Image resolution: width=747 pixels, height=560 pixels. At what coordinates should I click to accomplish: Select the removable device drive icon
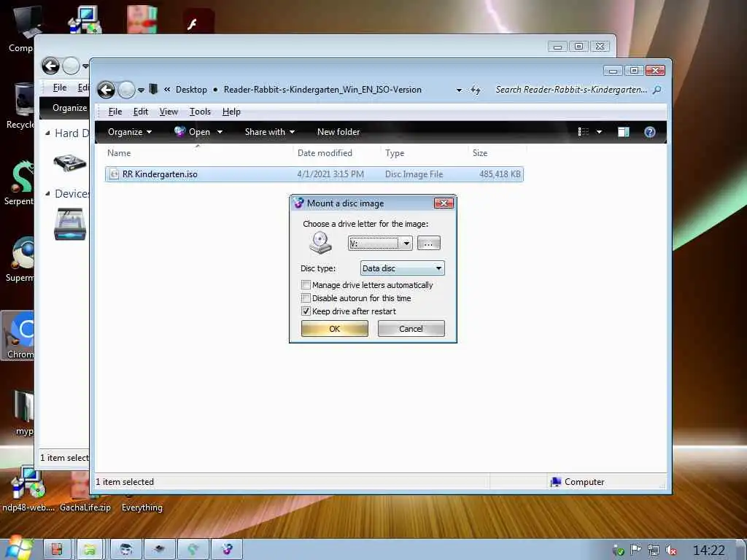click(70, 225)
